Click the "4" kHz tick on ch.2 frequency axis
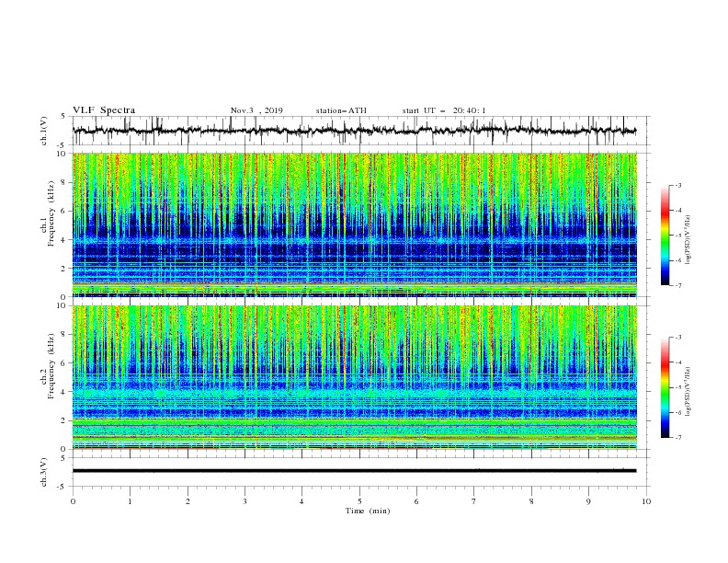Screen dimensions: 728x563 pyautogui.click(x=63, y=393)
